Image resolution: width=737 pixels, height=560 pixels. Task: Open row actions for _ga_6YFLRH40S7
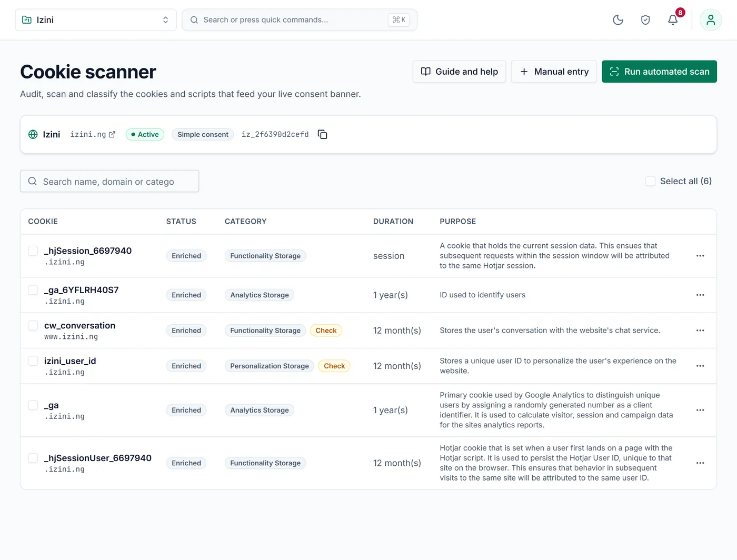[700, 295]
